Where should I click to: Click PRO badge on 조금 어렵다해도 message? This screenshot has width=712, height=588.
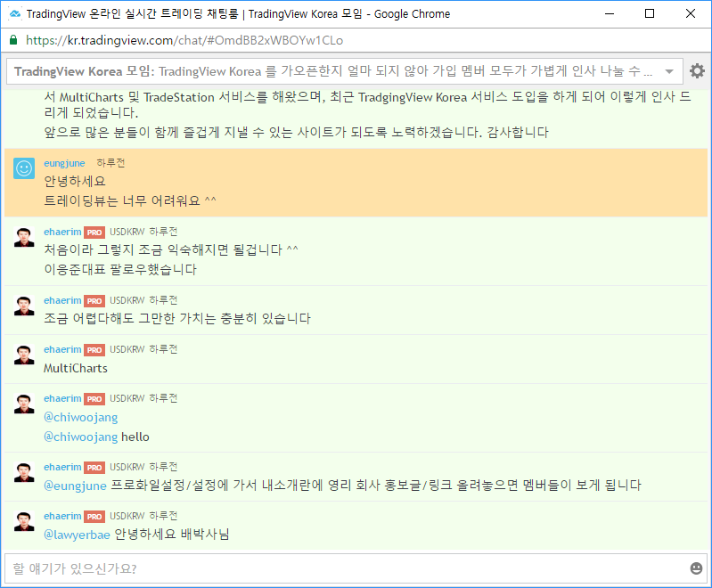coord(94,300)
